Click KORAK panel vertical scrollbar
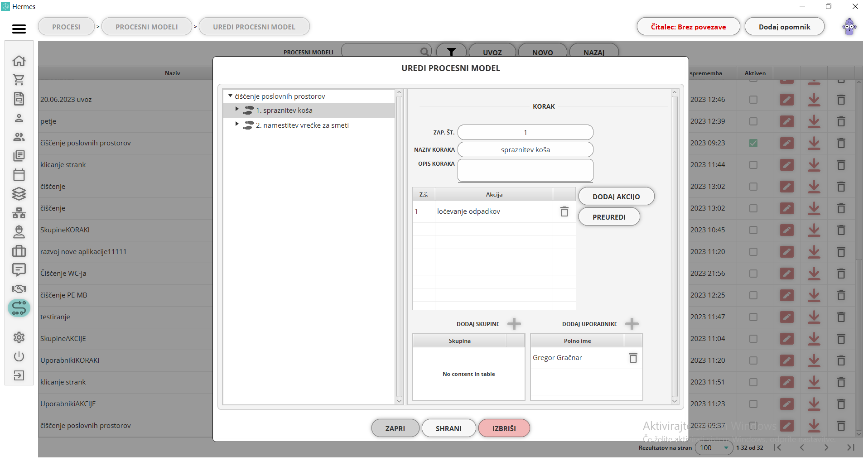 [675, 247]
